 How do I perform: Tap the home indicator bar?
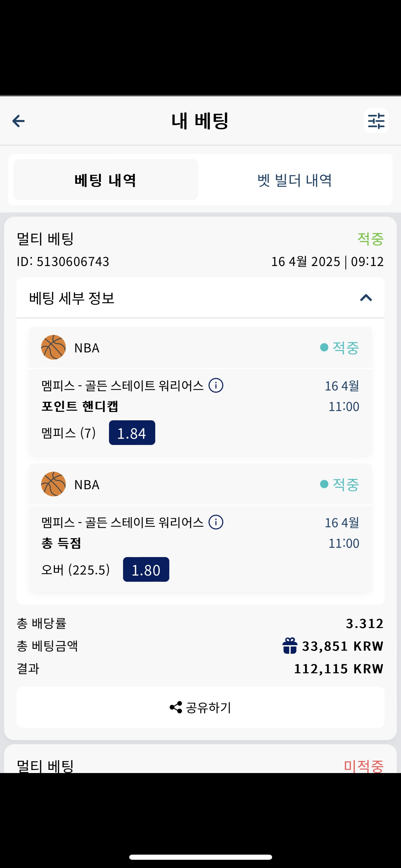coord(200,857)
